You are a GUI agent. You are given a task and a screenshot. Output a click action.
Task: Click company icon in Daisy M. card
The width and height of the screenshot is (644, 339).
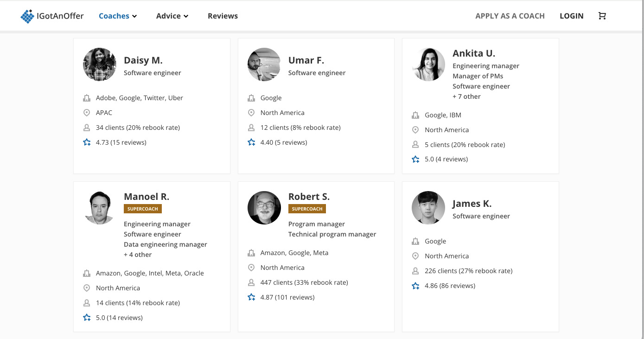tap(87, 98)
